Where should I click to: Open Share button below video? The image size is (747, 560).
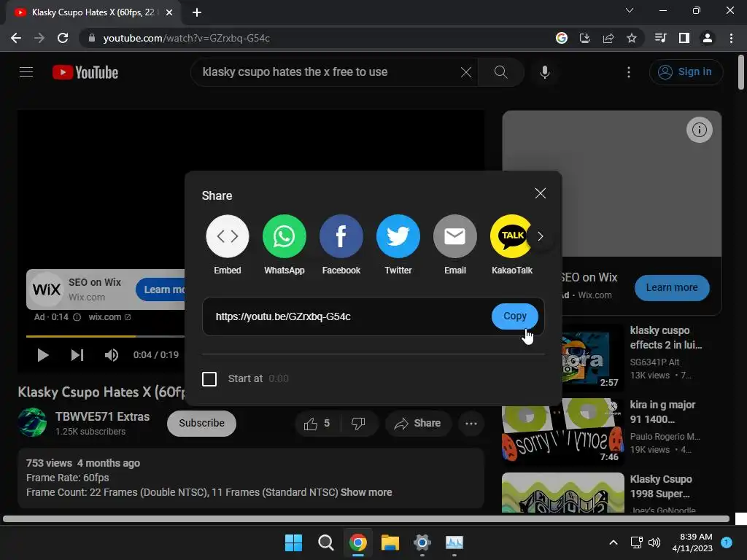(418, 424)
